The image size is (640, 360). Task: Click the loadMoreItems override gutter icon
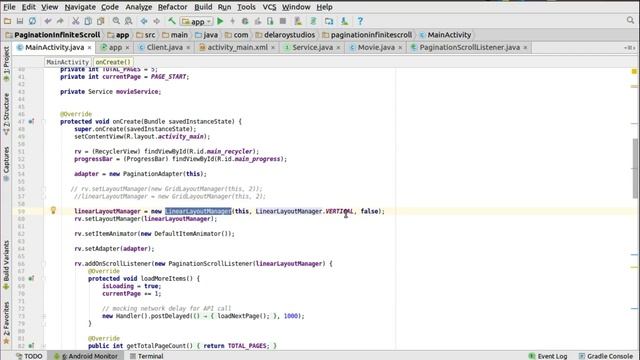(x=31, y=278)
